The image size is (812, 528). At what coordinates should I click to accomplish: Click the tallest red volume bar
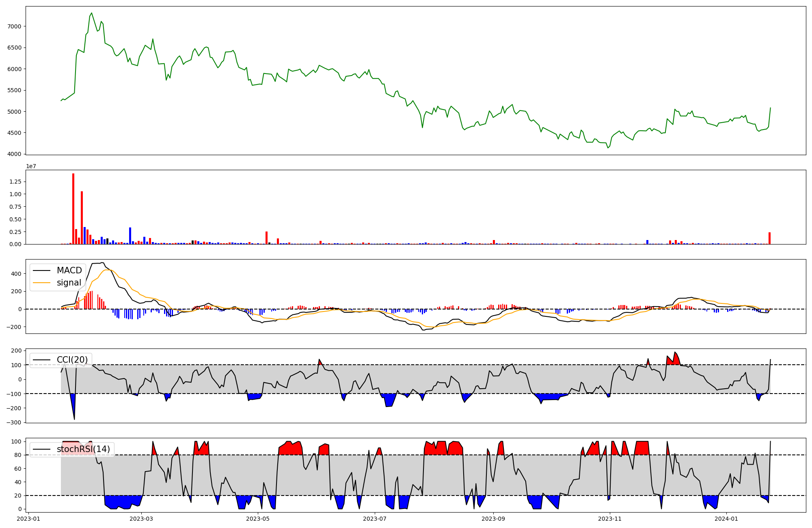pyautogui.click(x=73, y=209)
